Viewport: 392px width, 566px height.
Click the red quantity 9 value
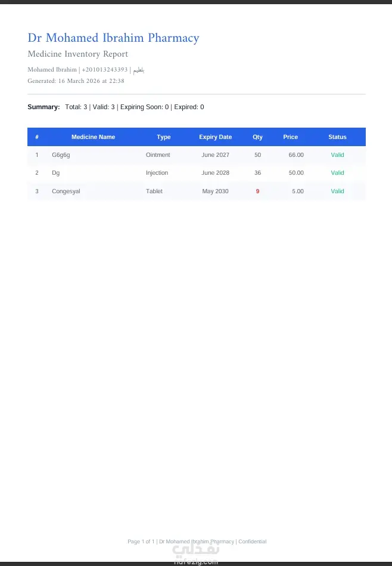[257, 191]
